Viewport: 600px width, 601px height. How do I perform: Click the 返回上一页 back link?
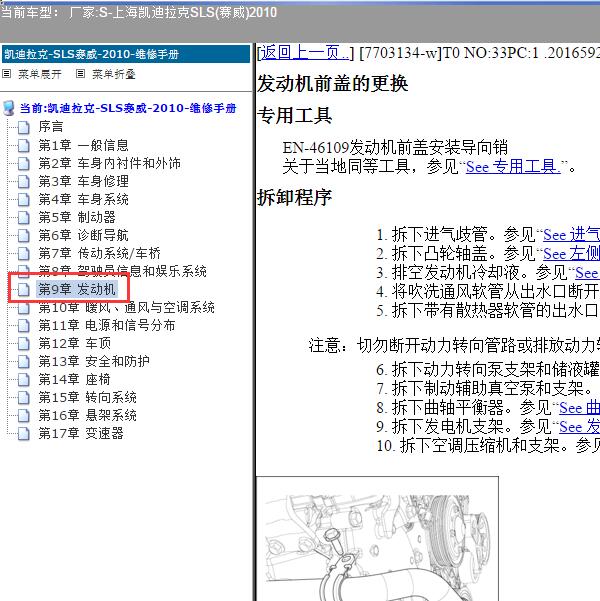(305, 53)
